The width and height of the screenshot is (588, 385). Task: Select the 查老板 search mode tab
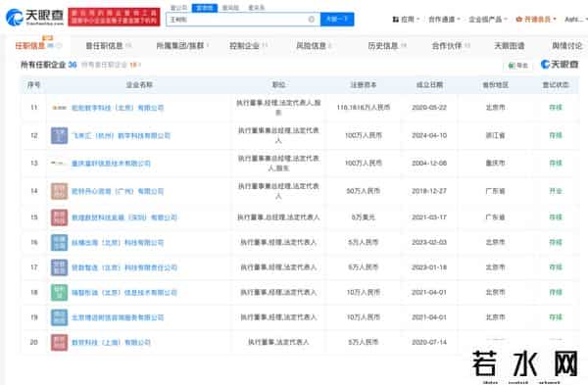(x=205, y=8)
